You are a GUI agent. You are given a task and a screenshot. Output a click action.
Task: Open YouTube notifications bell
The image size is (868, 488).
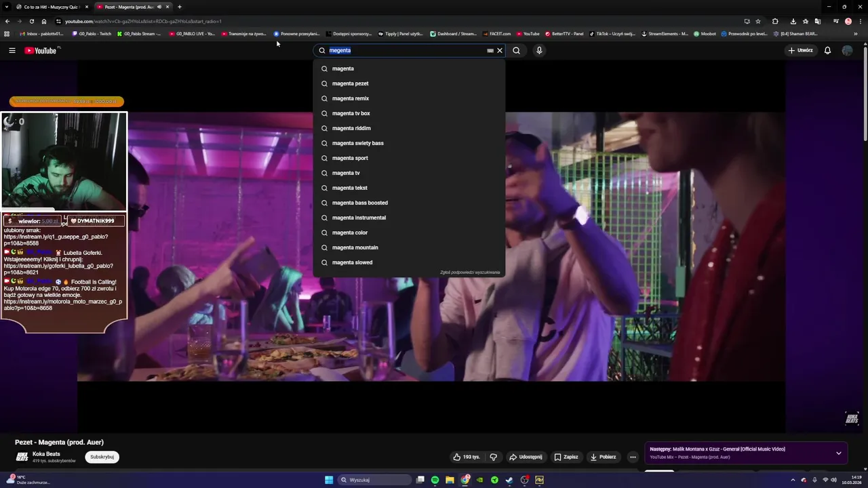(827, 50)
